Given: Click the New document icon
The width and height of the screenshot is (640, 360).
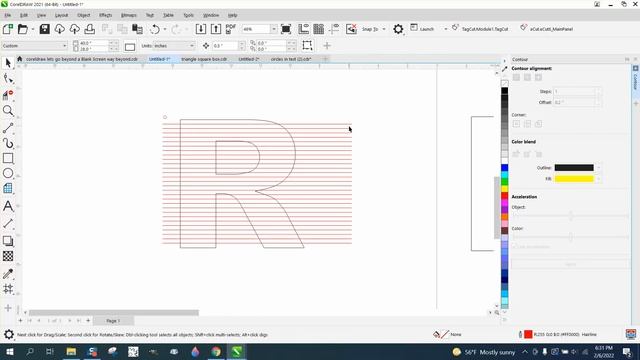Looking at the screenshot, I should tap(8, 29).
